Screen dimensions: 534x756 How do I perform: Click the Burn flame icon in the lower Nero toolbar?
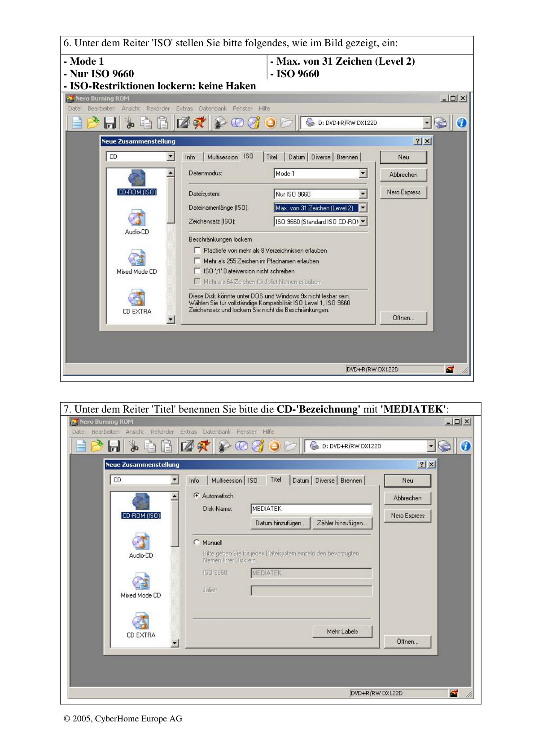pyautogui.click(x=204, y=446)
